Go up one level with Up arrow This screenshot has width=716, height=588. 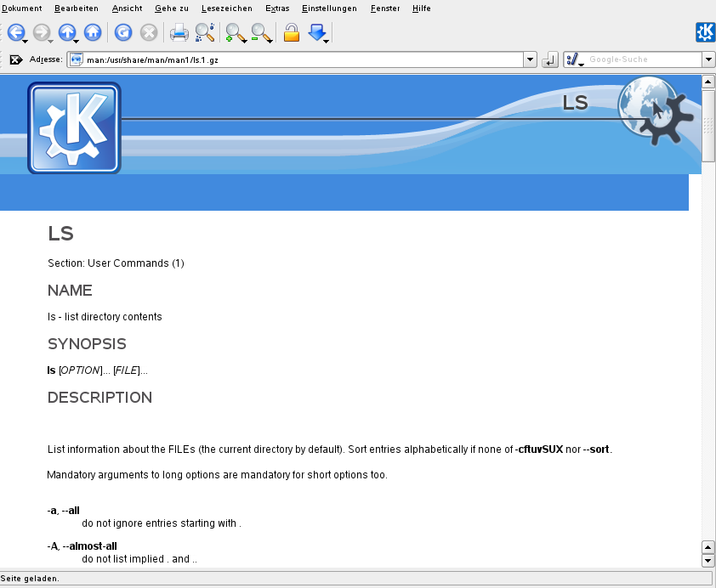[x=67, y=32]
